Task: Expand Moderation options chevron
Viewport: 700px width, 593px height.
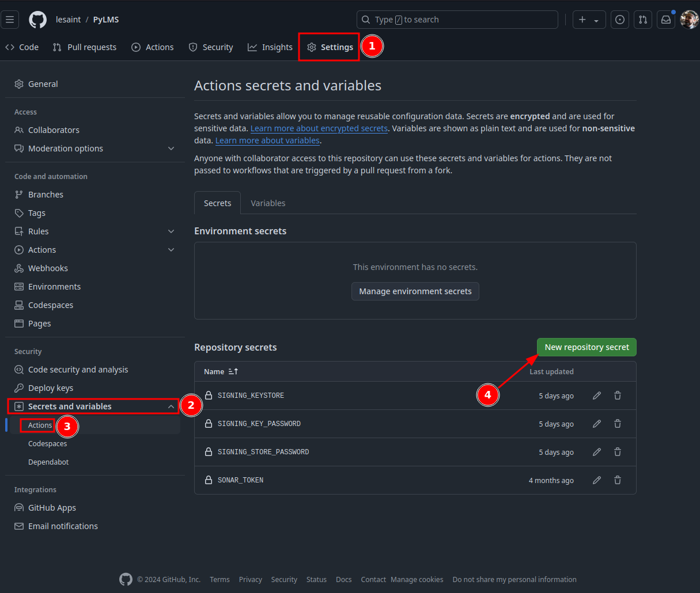Action: click(x=171, y=149)
